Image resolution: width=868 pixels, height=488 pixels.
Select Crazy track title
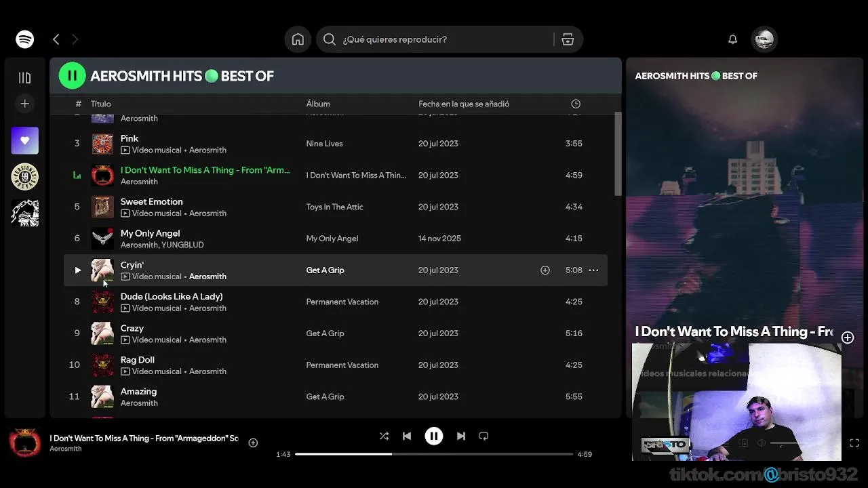(132, 328)
